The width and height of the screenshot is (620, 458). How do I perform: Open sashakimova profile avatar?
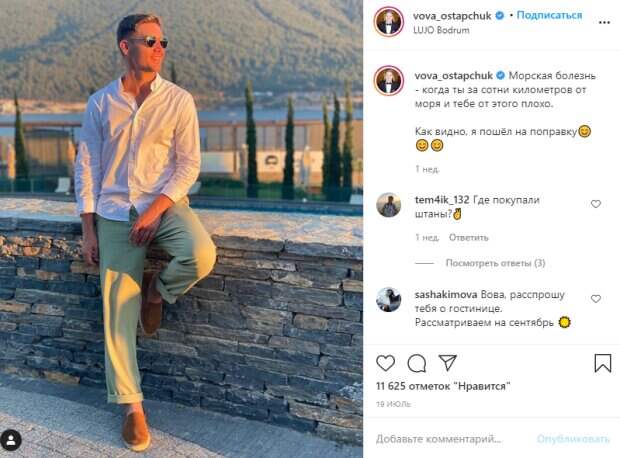389,299
